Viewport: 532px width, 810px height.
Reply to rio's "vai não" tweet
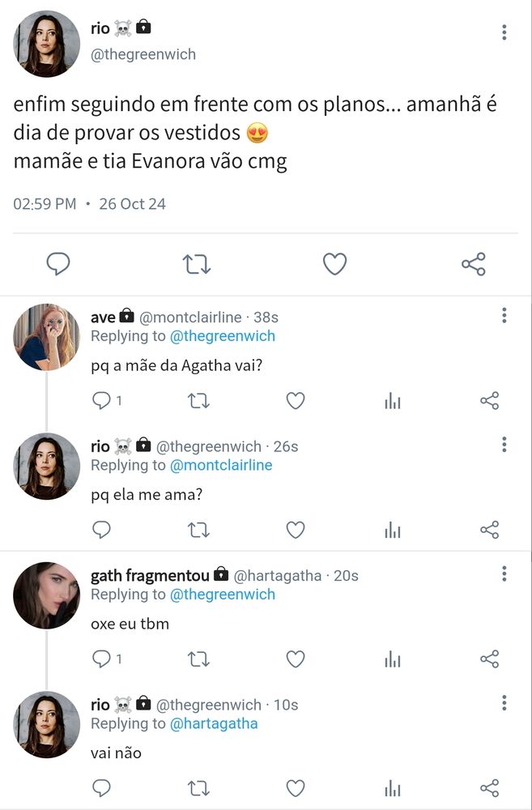tap(101, 787)
